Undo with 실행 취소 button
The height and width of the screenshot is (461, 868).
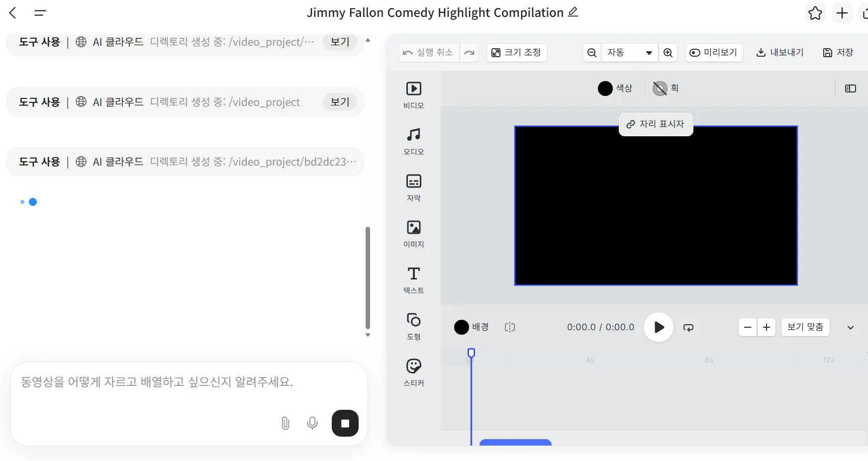click(x=429, y=53)
